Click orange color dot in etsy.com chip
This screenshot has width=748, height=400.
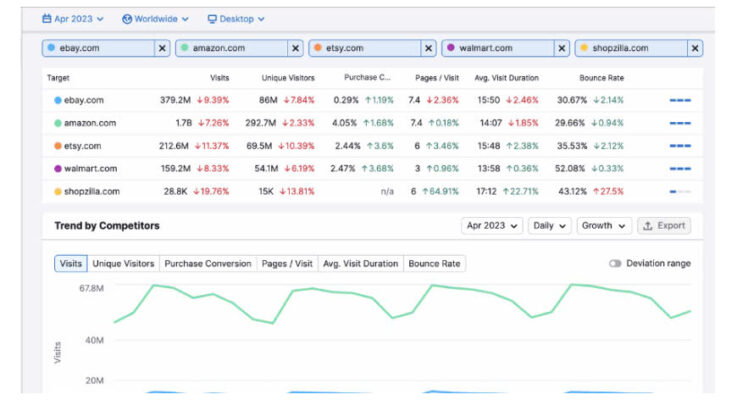(318, 48)
